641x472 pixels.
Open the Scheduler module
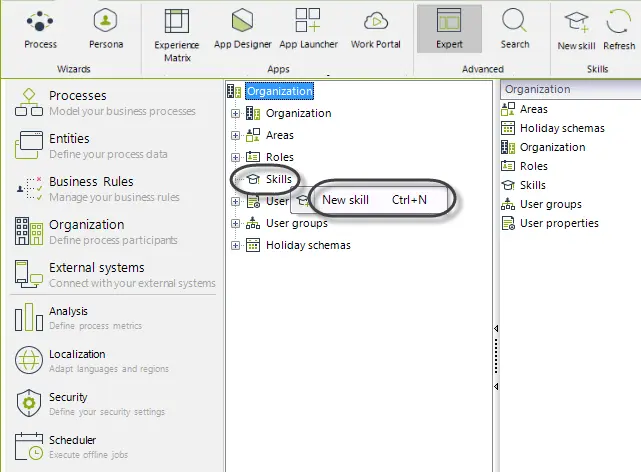click(72, 447)
